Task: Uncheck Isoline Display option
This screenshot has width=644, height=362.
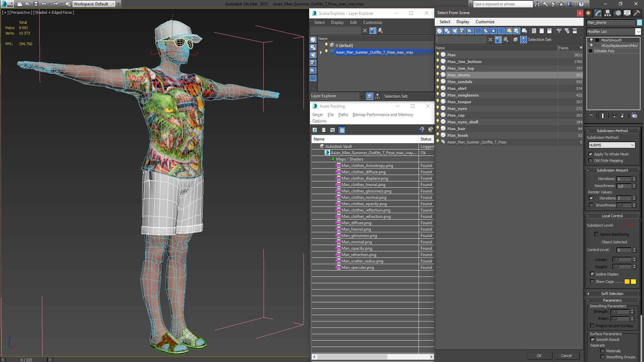Action: pyautogui.click(x=592, y=274)
